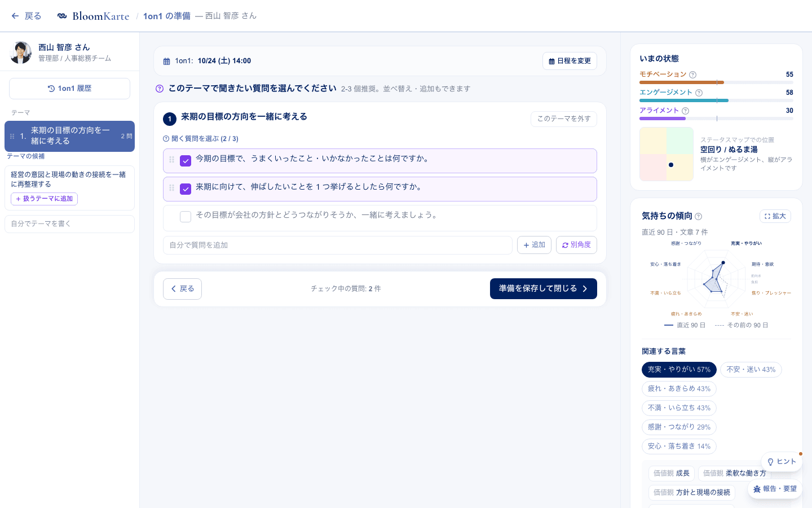
Task: Open the help icon next to モチベーション
Action: pyautogui.click(x=693, y=75)
